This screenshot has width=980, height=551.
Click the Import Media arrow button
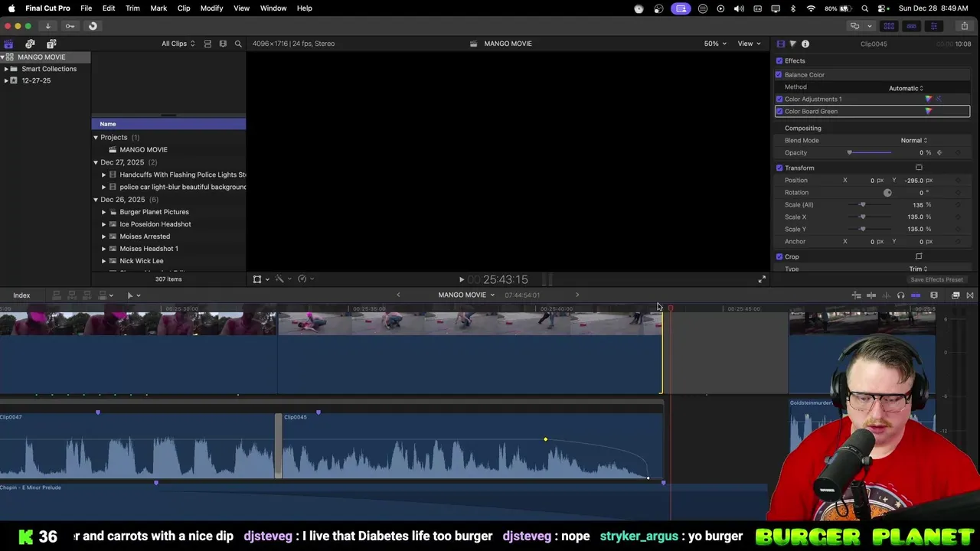coord(47,26)
